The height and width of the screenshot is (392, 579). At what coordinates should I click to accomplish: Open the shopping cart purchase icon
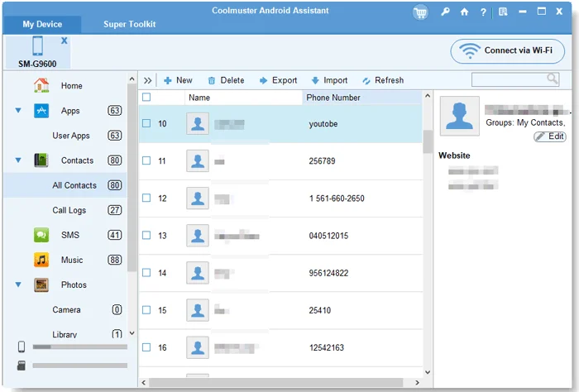420,12
